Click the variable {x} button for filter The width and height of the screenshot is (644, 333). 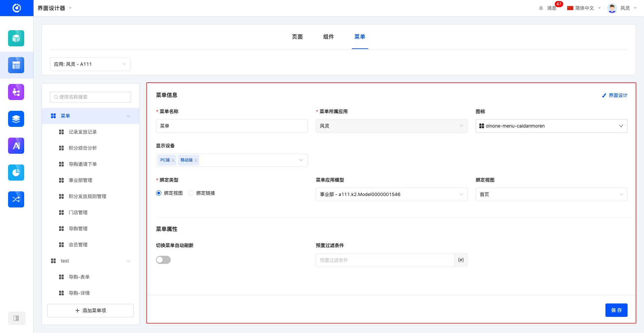point(461,260)
